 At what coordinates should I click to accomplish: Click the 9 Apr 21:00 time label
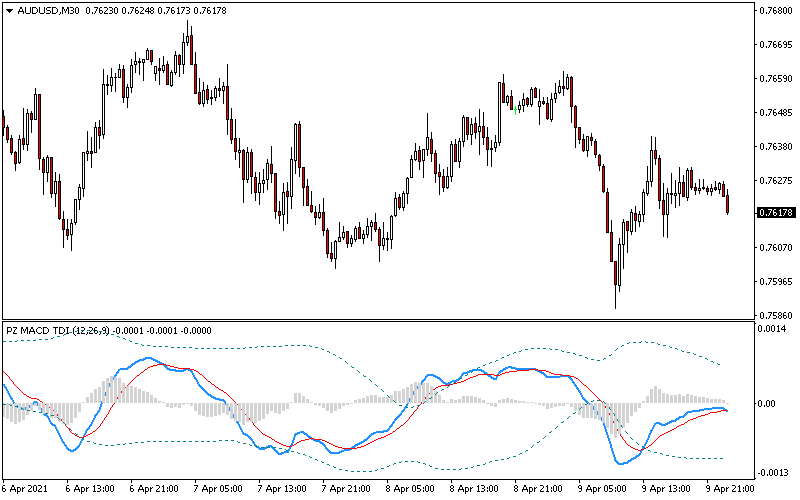[x=729, y=490]
